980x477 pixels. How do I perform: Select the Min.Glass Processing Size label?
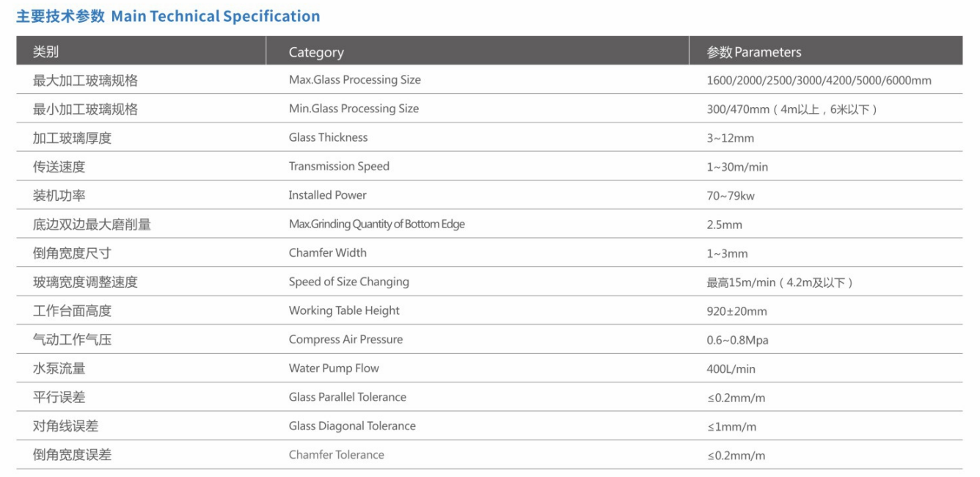coord(354,109)
